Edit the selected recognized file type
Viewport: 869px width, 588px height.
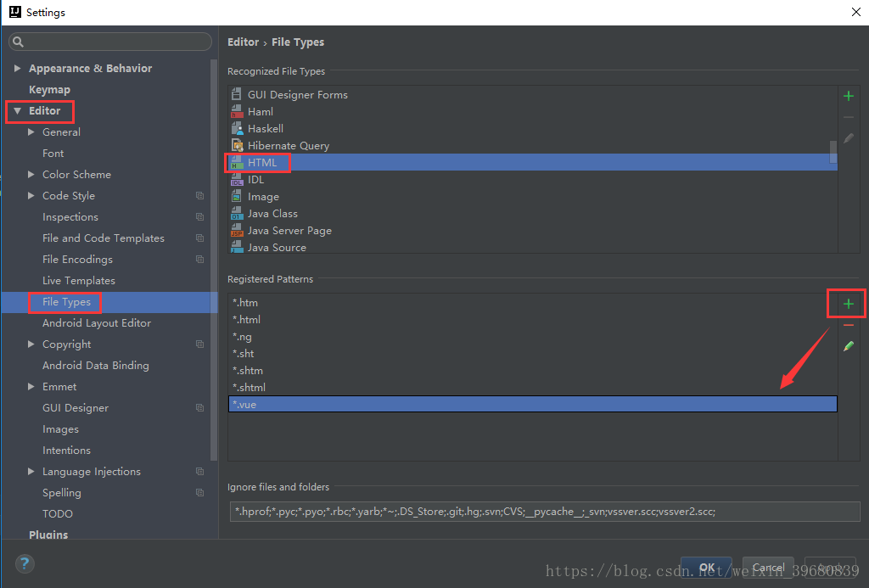(x=848, y=138)
